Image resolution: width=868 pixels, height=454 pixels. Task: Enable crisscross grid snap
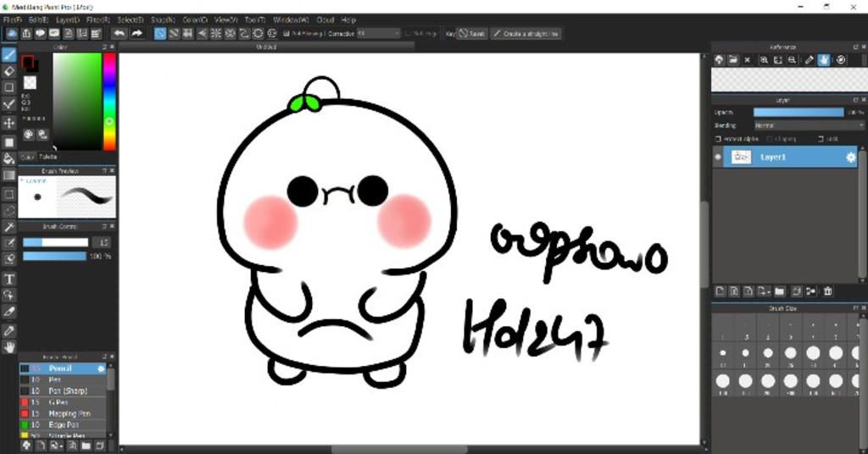tap(187, 34)
